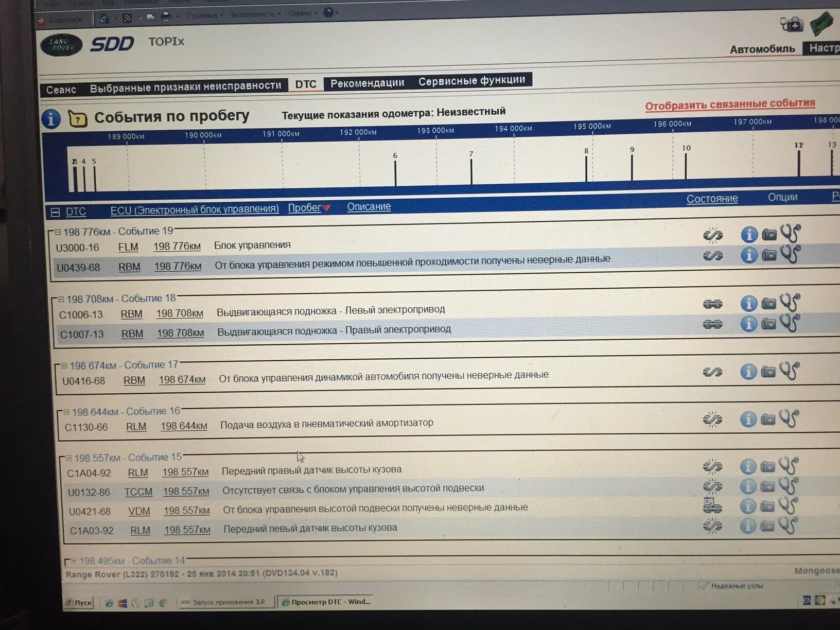Click camera icon in U0132-86 row
Image resolution: width=840 pixels, height=630 pixels.
[767, 486]
